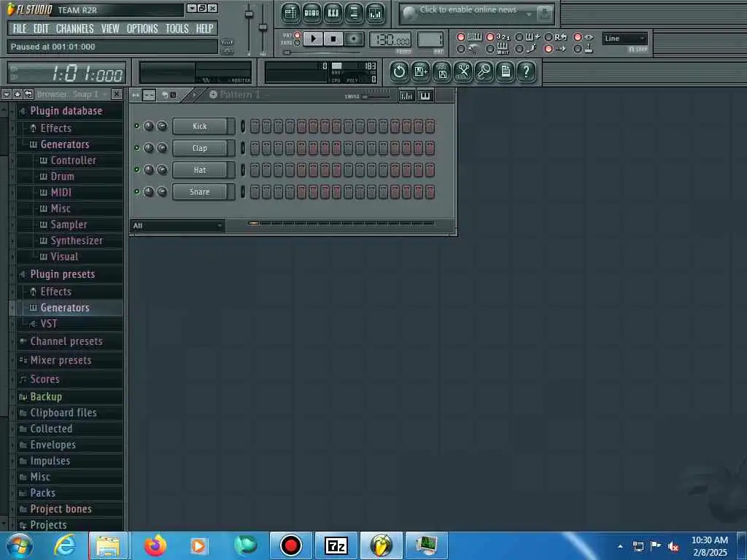Open the EDIT menu
Viewport: 747px width, 560px height.
[41, 28]
